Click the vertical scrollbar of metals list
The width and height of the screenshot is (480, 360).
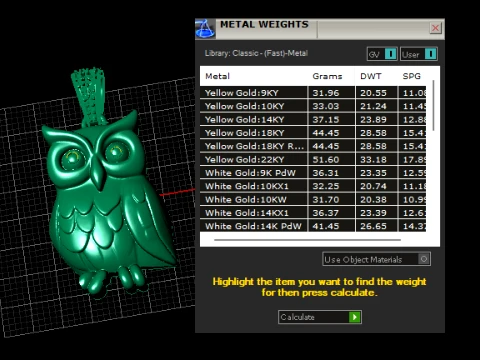pos(433,105)
